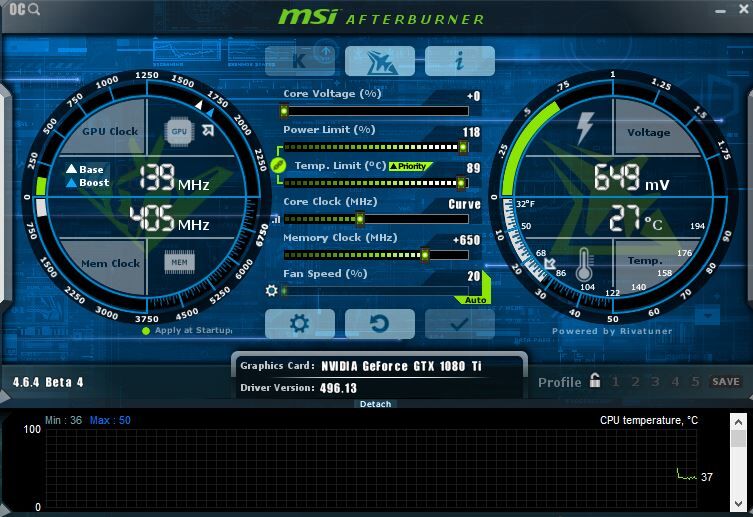
Task: Toggle the link icon between power and temp limit
Action: [278, 165]
